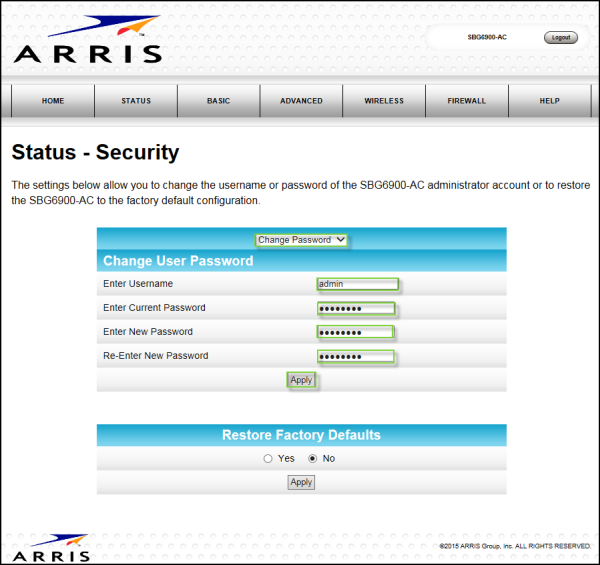Select Yes for Restore Factory Defaults
The height and width of the screenshot is (565, 600).
[x=267, y=458]
